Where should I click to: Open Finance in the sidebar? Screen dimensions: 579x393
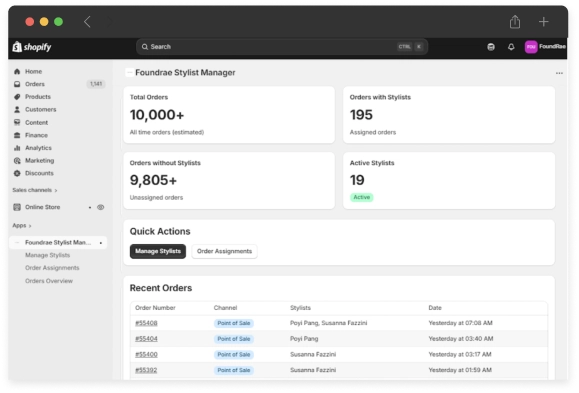[x=36, y=135]
